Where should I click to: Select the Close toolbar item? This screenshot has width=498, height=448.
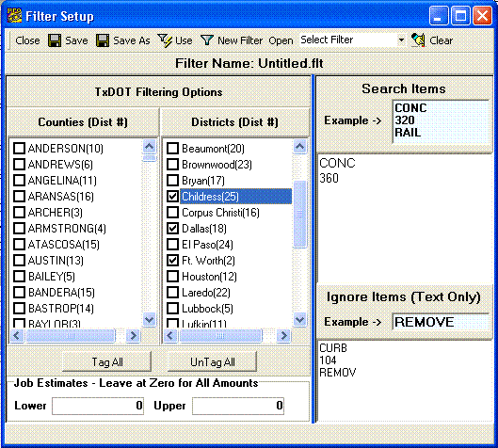27,40
